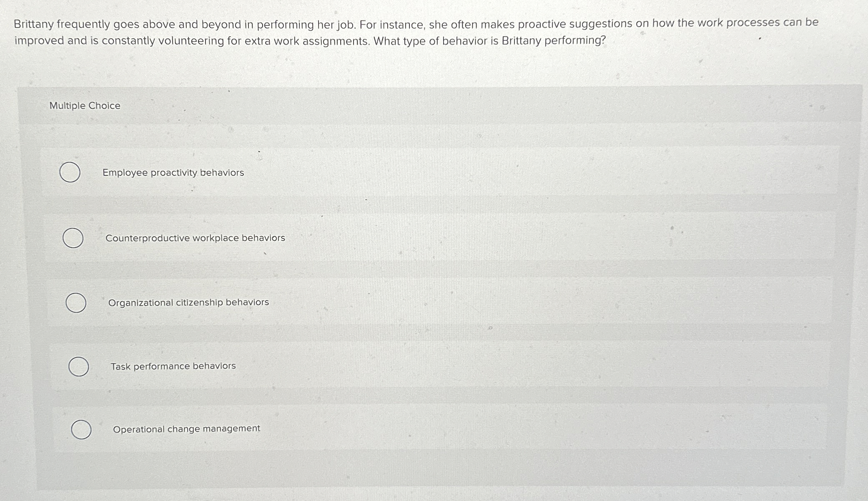Screen dimensions: 868x501
Task: Pick the Organizational citizenship behaviors radio button
Action: [x=76, y=303]
